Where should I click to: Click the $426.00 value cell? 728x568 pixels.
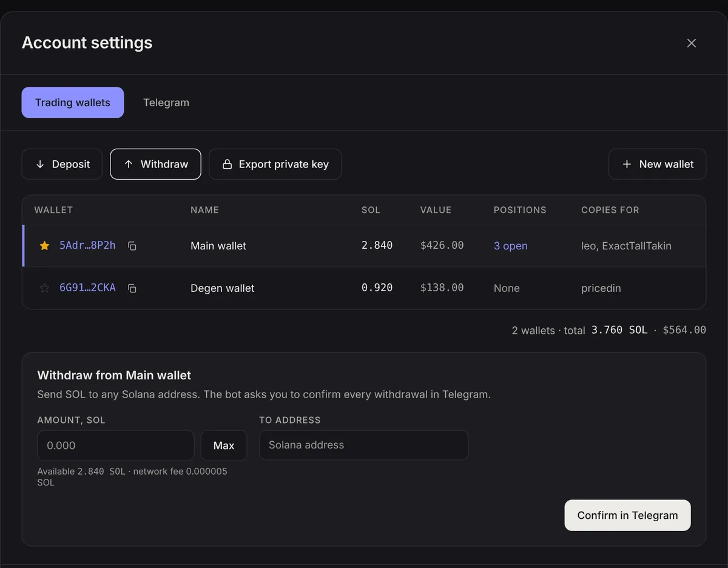pyautogui.click(x=442, y=246)
